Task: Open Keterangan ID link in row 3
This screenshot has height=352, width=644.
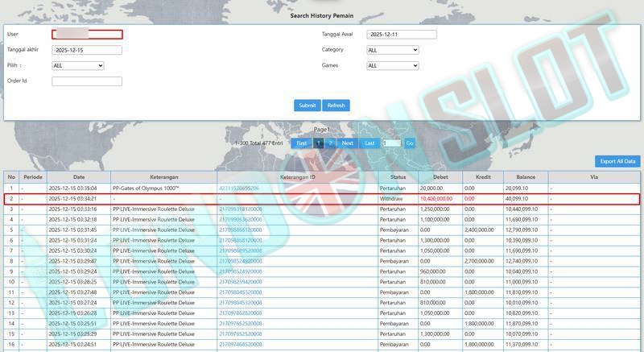Action: (240, 209)
